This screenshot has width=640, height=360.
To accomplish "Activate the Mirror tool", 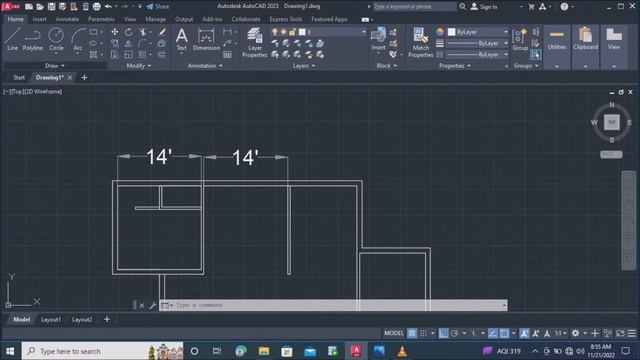I will 129,43.
